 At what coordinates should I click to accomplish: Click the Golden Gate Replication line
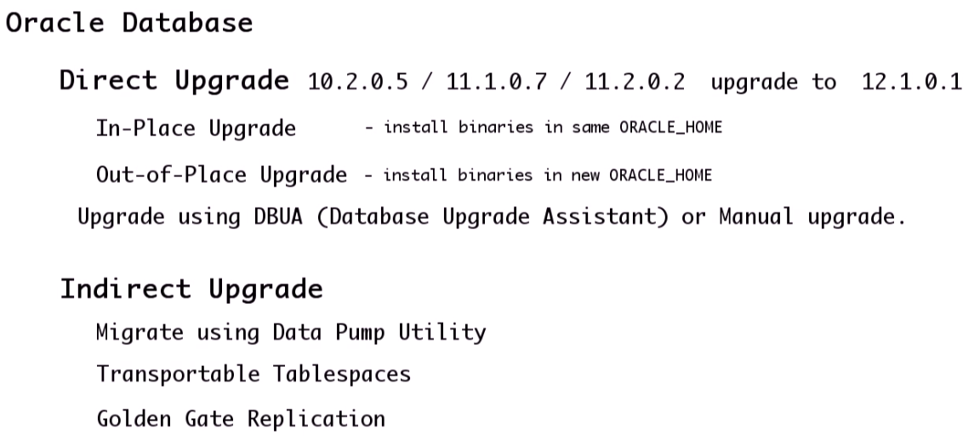[241, 417]
